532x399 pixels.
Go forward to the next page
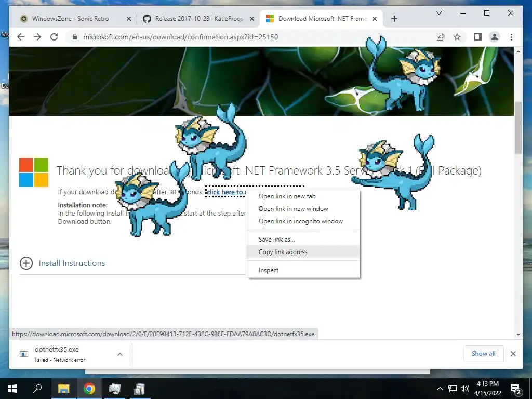pos(37,37)
